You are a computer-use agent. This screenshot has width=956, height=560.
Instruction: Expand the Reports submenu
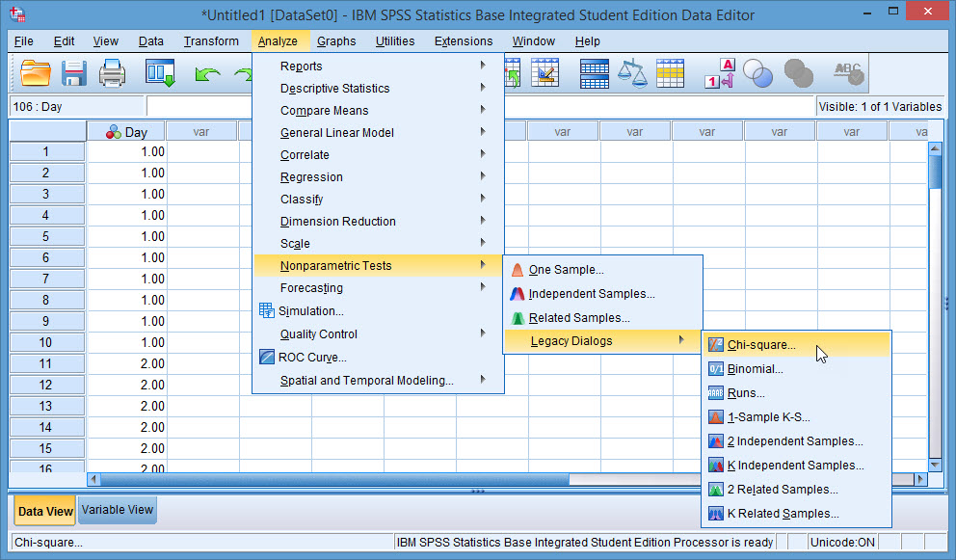380,66
